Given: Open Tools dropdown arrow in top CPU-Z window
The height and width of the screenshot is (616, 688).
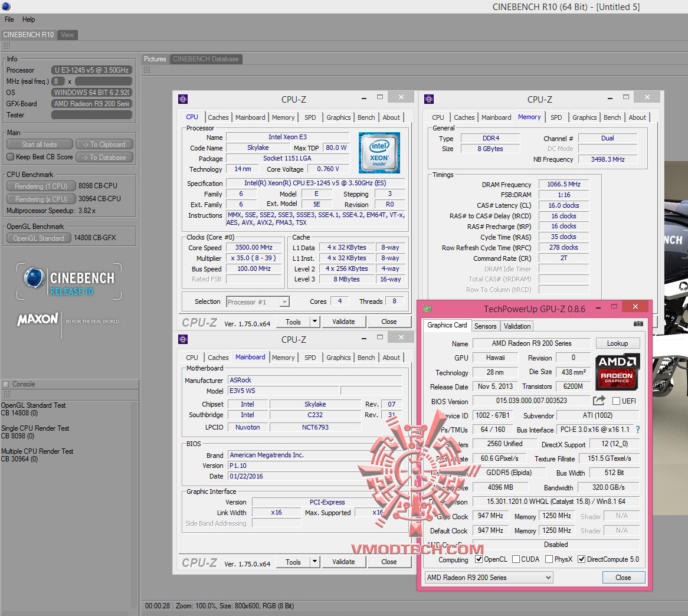Looking at the screenshot, I should tap(314, 322).
